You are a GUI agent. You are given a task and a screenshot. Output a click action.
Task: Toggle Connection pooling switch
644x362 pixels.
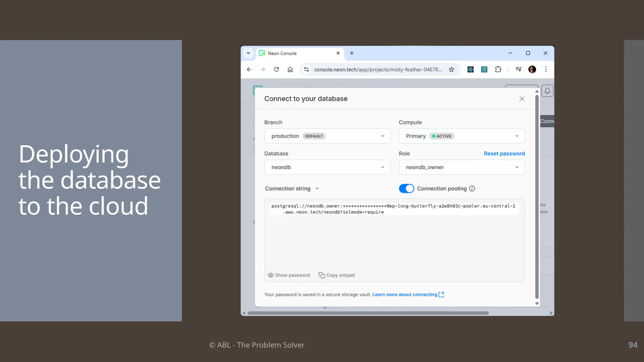pyautogui.click(x=406, y=189)
